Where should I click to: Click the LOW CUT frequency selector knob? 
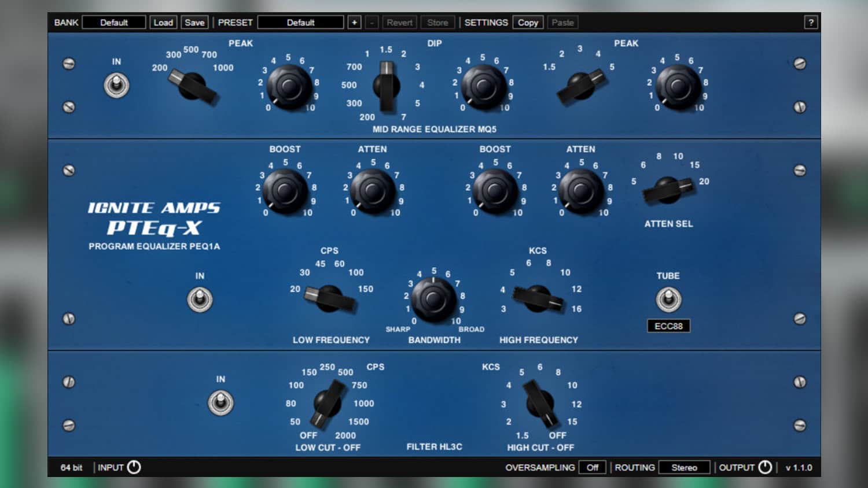coord(327,403)
